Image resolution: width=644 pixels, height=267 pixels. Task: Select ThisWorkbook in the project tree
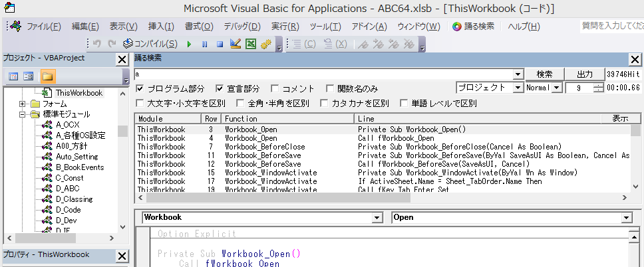coord(79,93)
